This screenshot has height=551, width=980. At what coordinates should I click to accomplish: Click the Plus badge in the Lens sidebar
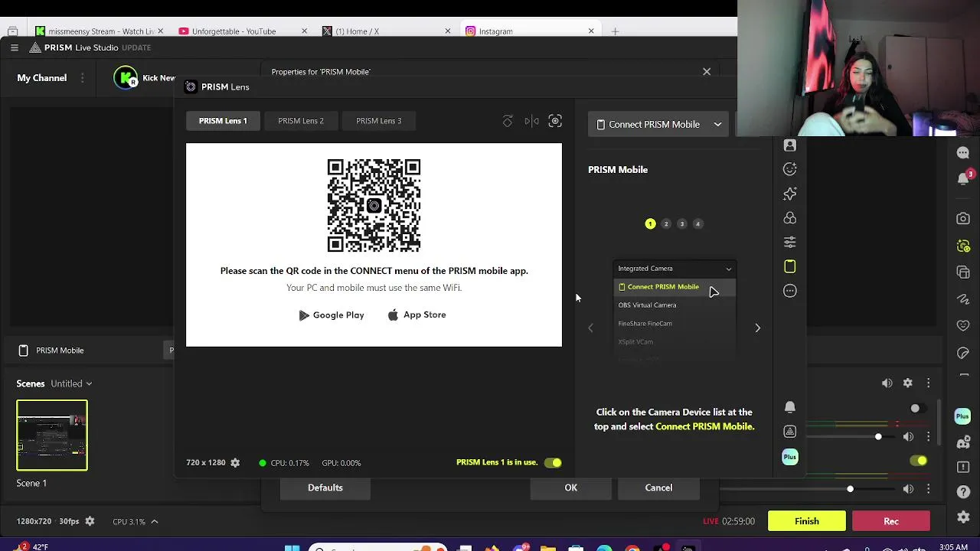pos(790,457)
